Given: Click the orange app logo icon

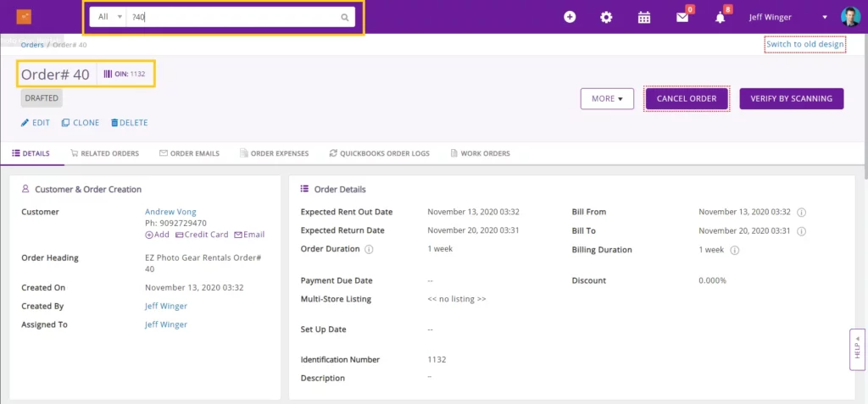Looking at the screenshot, I should (x=24, y=17).
